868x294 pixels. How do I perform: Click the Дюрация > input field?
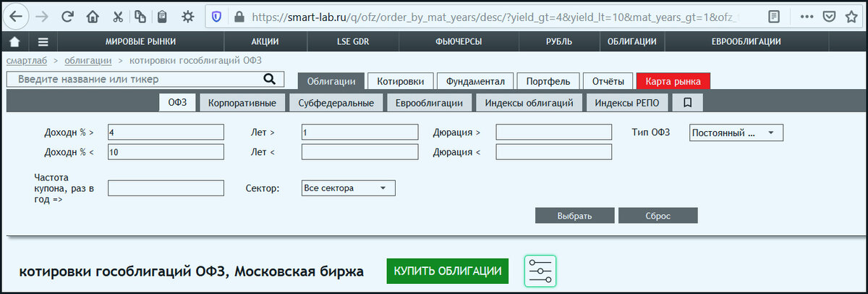[554, 132]
